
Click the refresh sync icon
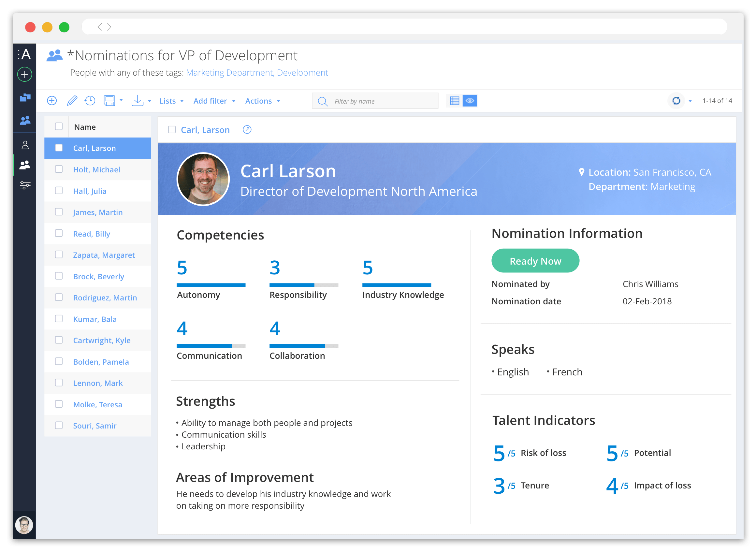click(676, 100)
